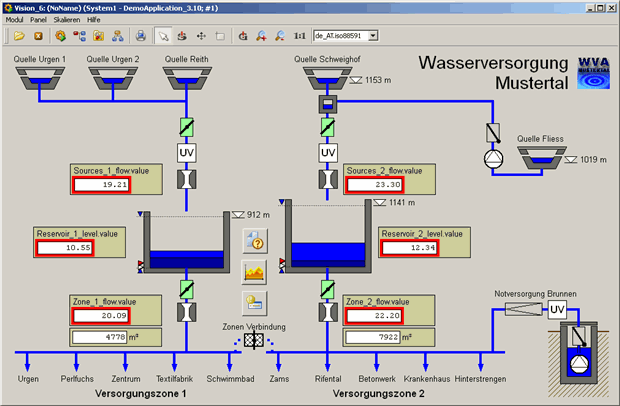Screen dimensions: 620x406
Task: Click the document help question-mark button
Action: point(255,241)
